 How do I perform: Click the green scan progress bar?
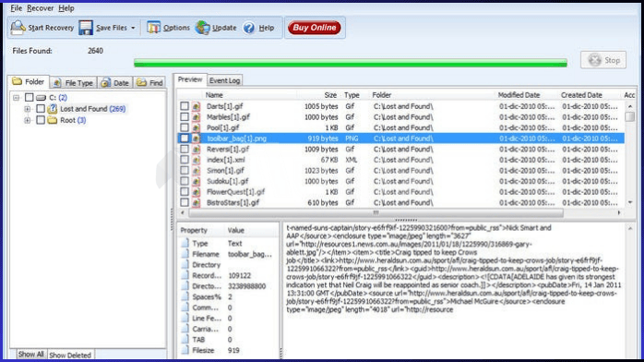pos(351,63)
